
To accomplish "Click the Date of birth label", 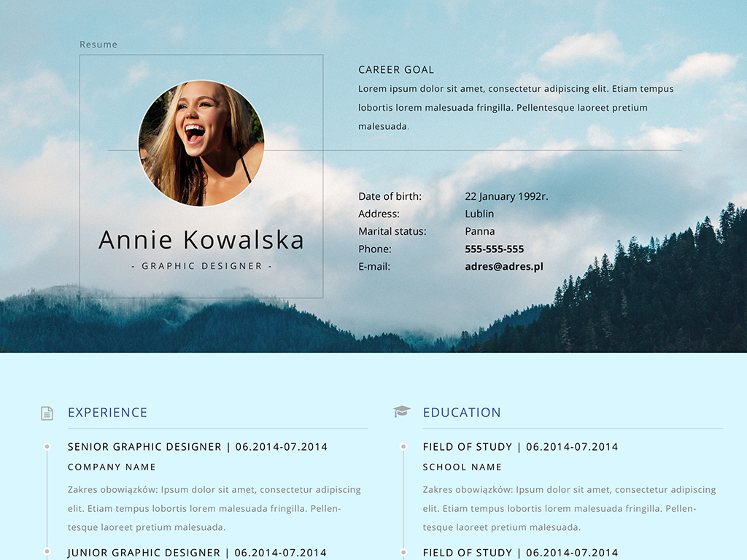I will 390,196.
